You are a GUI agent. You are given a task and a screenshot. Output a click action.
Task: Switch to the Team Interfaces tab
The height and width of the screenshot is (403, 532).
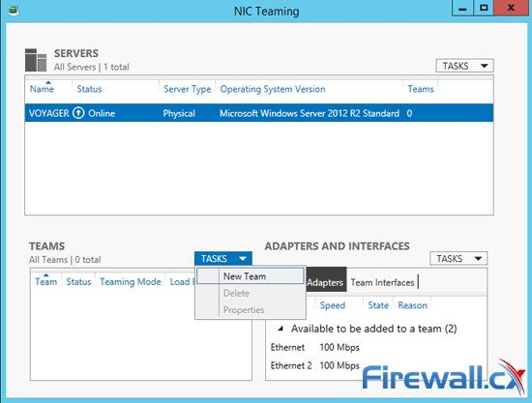tap(382, 282)
